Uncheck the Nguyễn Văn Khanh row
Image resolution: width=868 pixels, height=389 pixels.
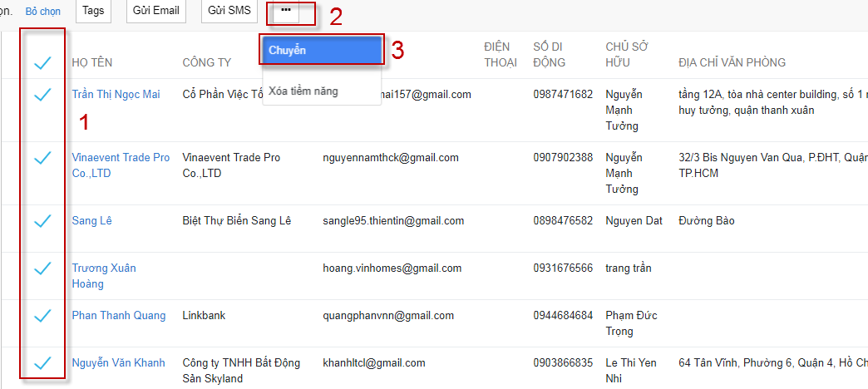point(42,363)
